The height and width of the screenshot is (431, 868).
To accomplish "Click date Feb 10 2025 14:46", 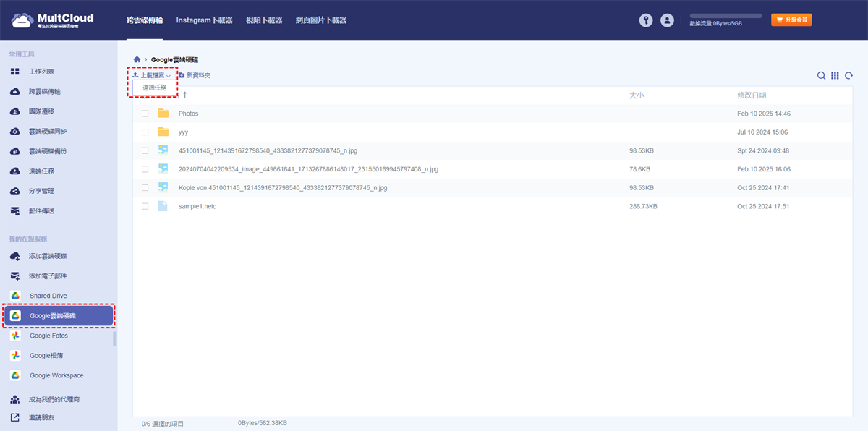I will (x=763, y=114).
